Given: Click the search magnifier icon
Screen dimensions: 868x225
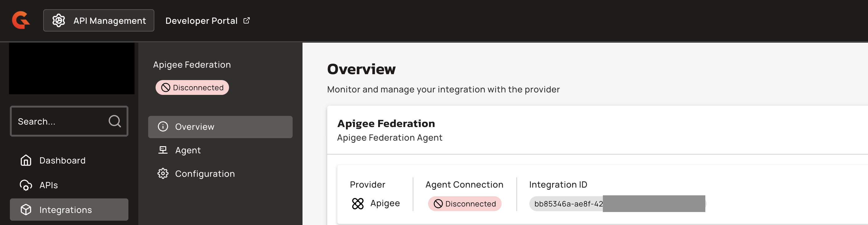Looking at the screenshot, I should [x=115, y=121].
